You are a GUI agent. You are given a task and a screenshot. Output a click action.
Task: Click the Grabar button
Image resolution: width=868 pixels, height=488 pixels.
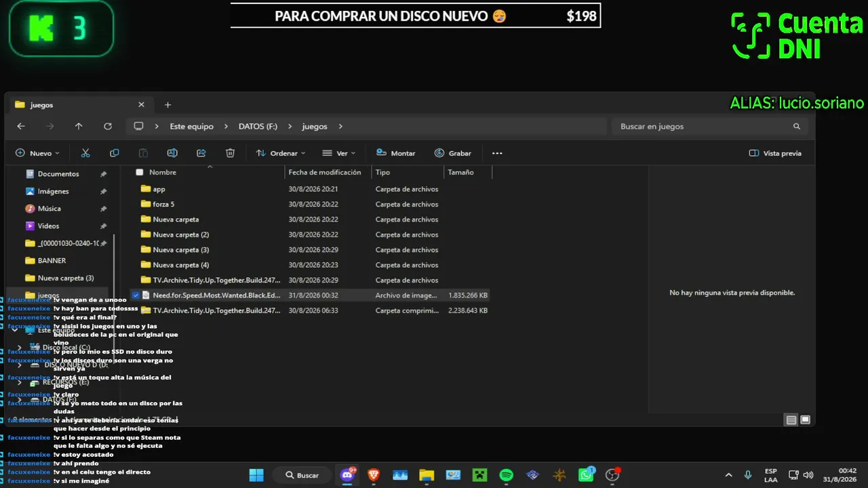[x=453, y=153]
